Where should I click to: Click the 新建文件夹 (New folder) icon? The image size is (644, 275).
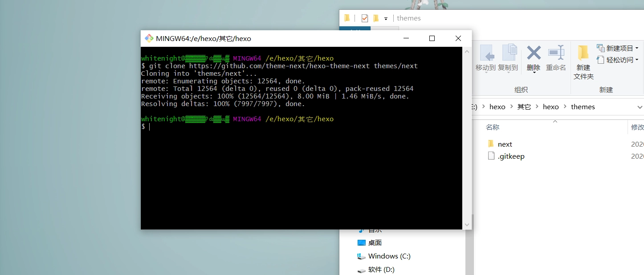pos(583,53)
